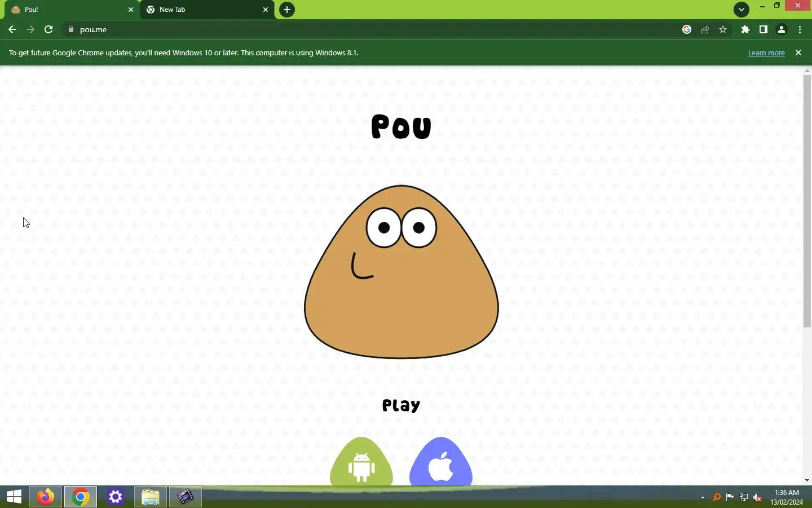This screenshot has height=508, width=812.
Task: View site information lock icon
Action: (x=70, y=29)
